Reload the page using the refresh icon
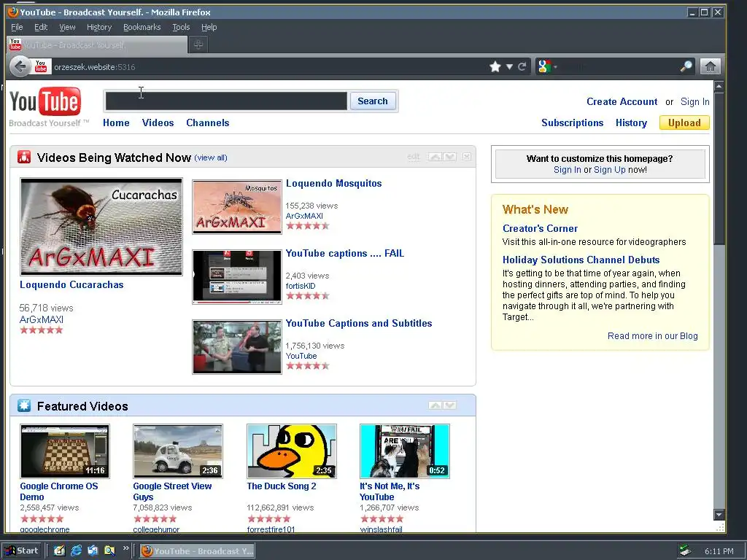The height and width of the screenshot is (560, 747). 522,66
